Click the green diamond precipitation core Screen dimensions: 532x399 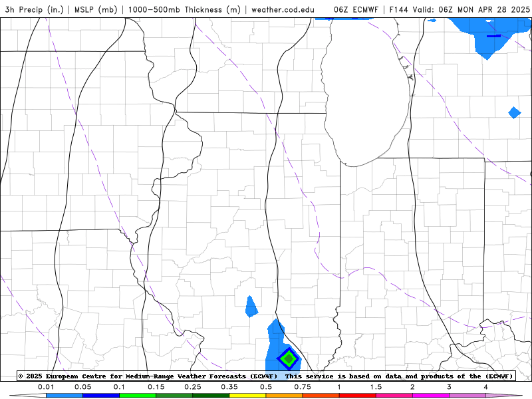[289, 358]
